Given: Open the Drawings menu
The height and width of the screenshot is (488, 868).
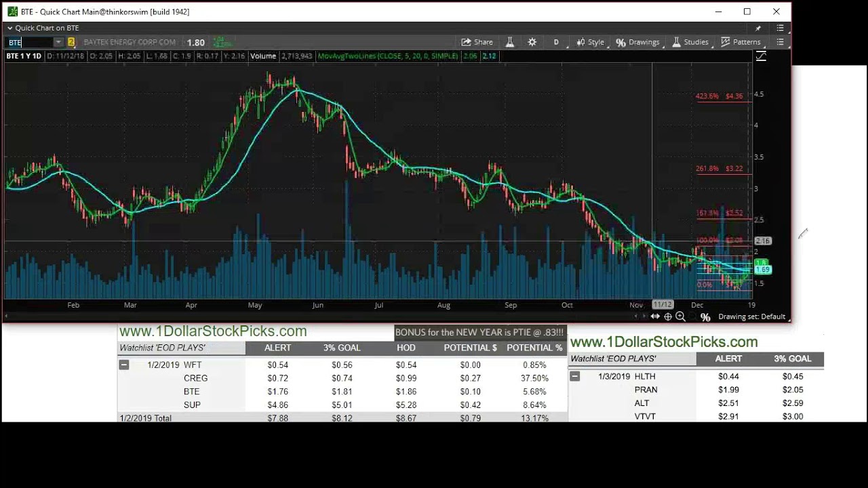Looking at the screenshot, I should point(638,42).
